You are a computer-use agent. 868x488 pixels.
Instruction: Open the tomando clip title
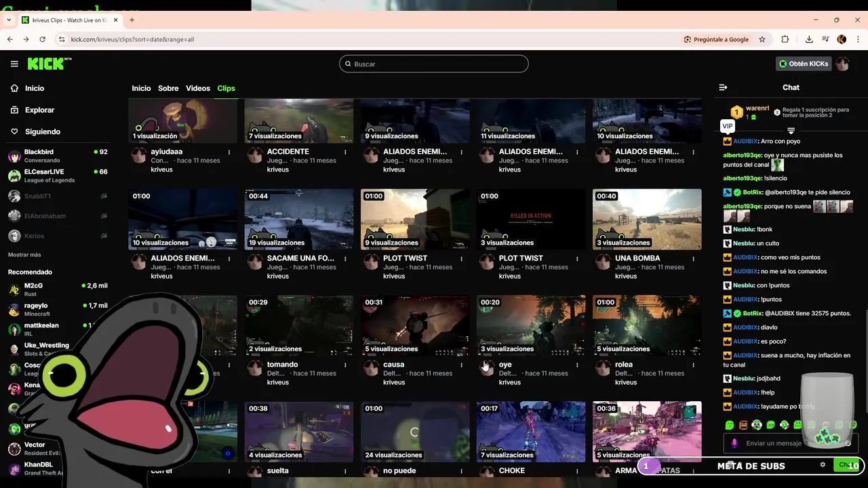coord(283,365)
